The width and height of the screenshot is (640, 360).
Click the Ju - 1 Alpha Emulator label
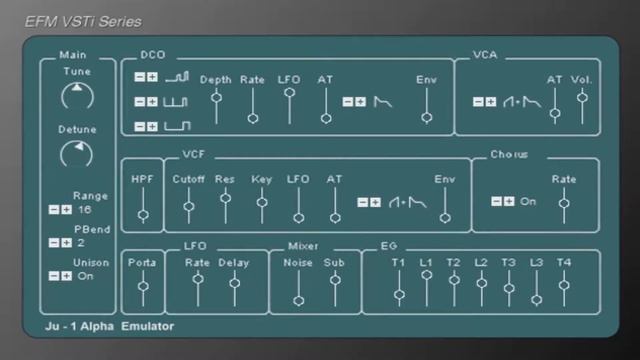coord(109,326)
